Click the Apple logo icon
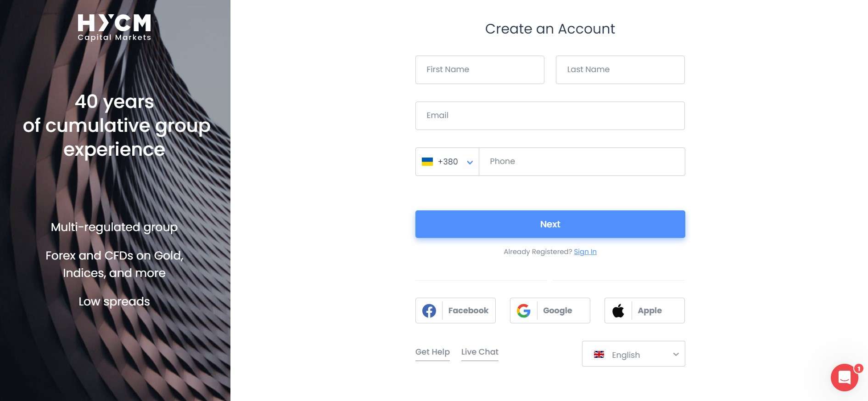 [x=618, y=311]
